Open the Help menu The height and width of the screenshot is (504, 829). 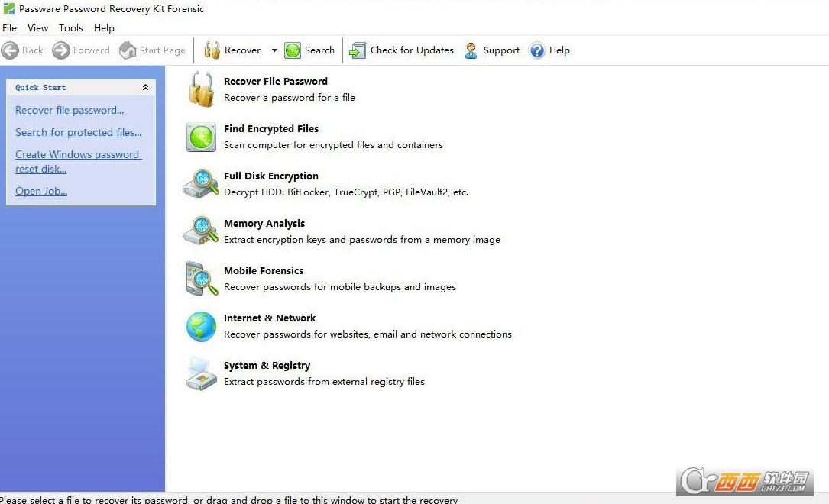click(104, 28)
